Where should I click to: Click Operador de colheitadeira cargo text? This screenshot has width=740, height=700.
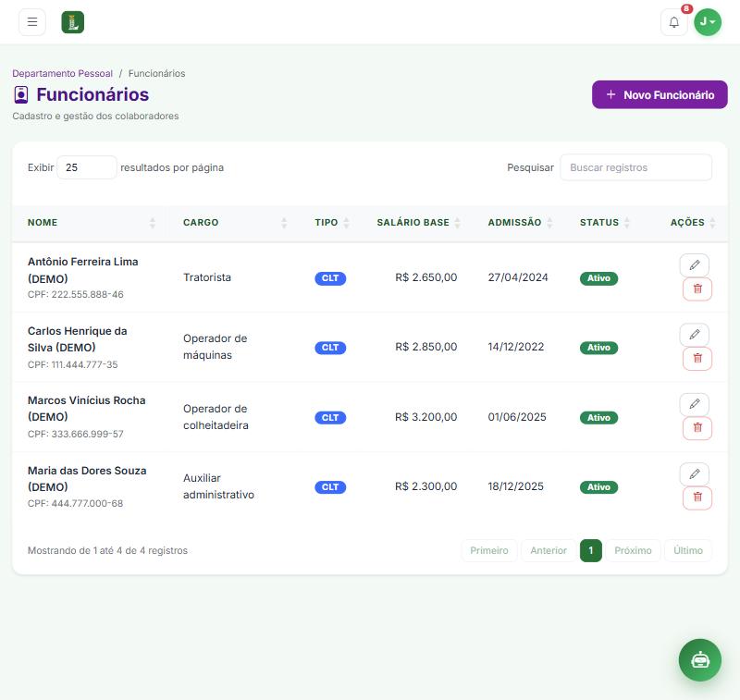[216, 417]
